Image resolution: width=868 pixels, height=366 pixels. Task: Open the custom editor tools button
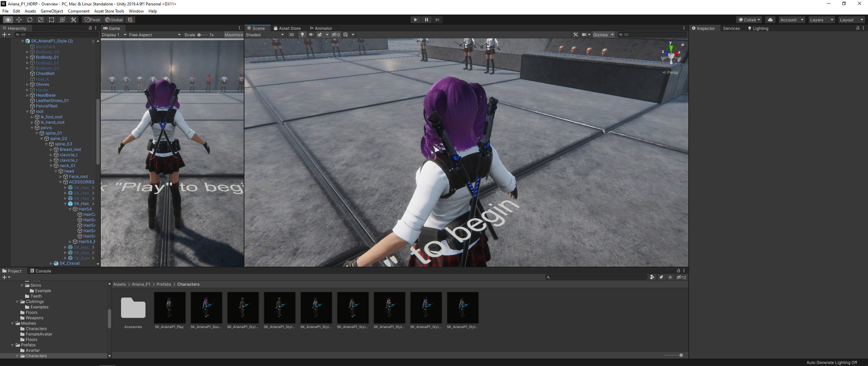tap(73, 20)
